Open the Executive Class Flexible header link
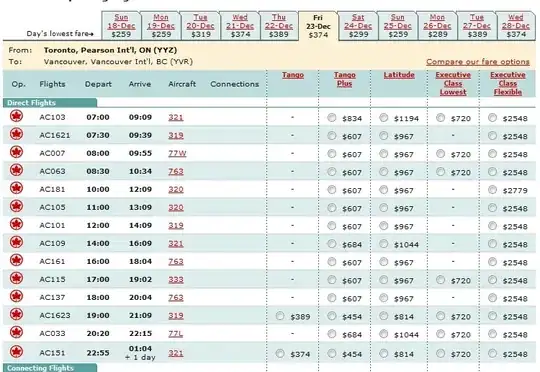Image resolution: width=540 pixels, height=372 pixels. click(508, 84)
